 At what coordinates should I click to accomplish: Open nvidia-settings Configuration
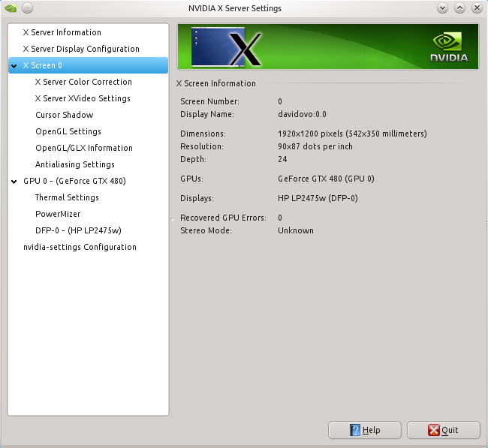click(x=80, y=247)
